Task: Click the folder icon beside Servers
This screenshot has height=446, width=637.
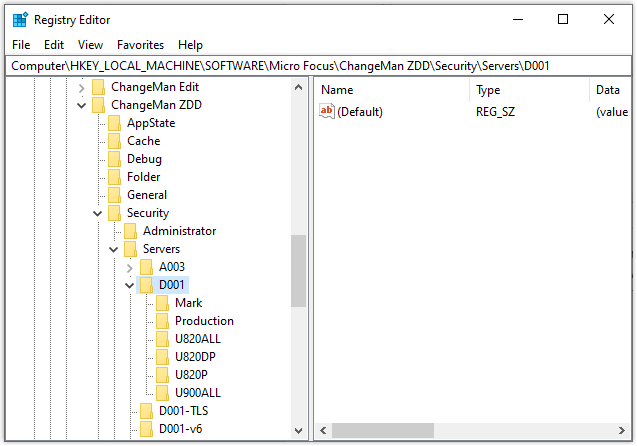Action: [130, 249]
